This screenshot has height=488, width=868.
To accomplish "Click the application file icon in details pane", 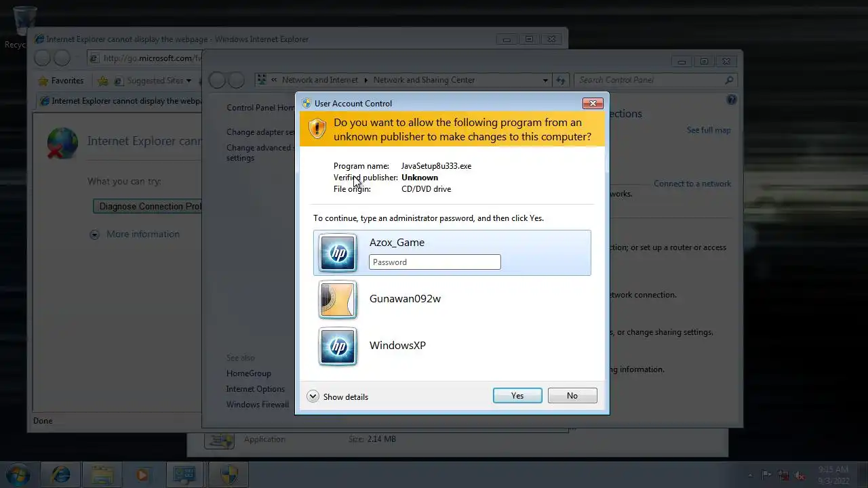I will [x=218, y=441].
